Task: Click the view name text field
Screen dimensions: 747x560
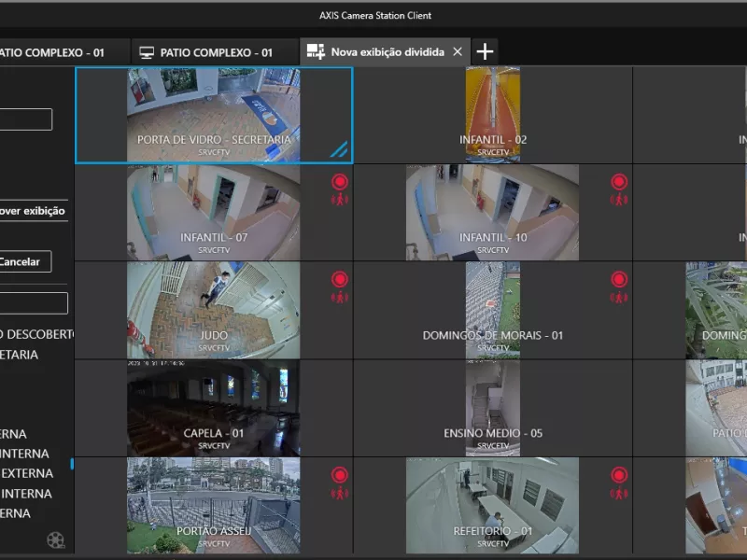Action: tap(26, 119)
